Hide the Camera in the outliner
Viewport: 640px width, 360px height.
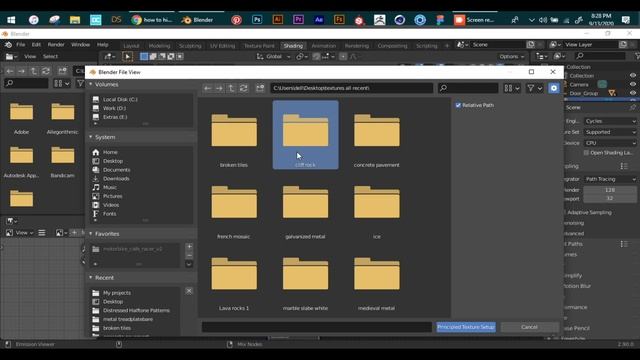click(x=633, y=84)
